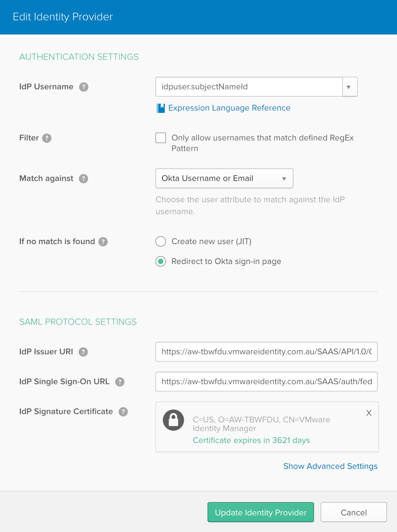
Task: Click help icon beside If no match is found
Action: tap(103, 242)
